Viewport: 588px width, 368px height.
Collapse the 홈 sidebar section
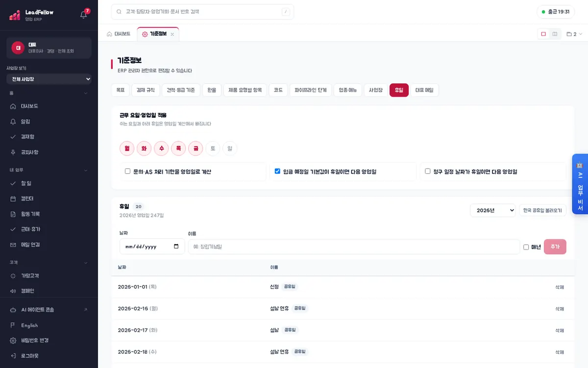[x=86, y=93]
